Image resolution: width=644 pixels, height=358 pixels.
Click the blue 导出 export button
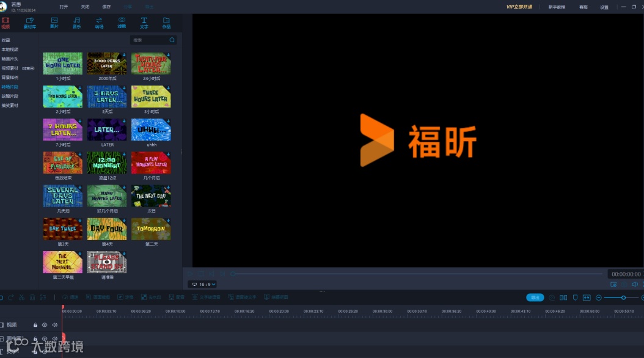coord(535,298)
